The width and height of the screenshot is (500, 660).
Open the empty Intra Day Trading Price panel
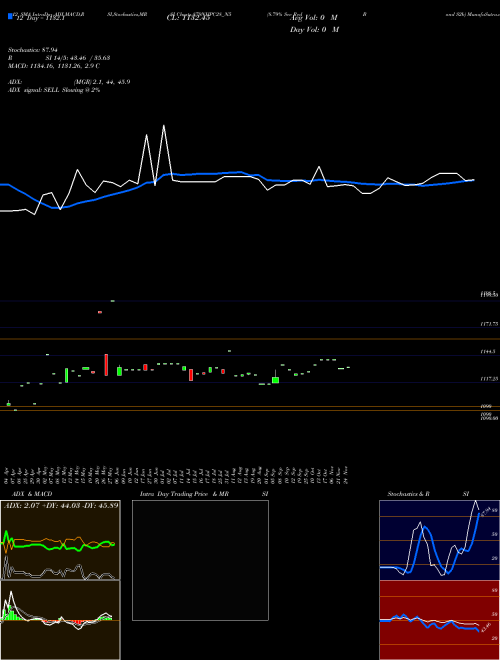(200, 560)
